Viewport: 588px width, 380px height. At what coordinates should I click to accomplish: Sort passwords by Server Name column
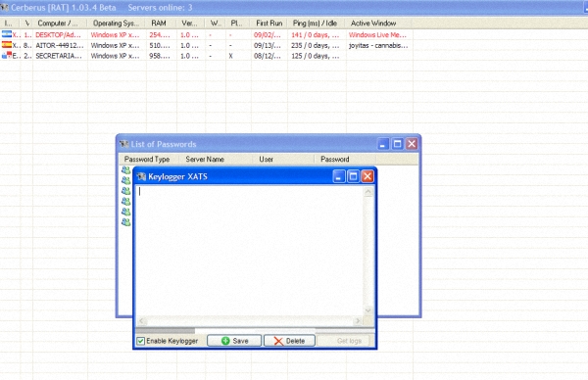[216, 160]
